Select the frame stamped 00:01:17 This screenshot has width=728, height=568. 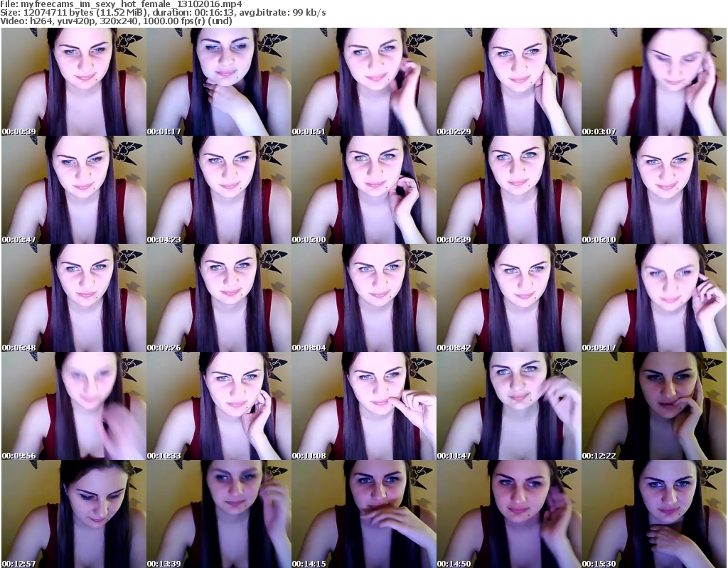219,82
